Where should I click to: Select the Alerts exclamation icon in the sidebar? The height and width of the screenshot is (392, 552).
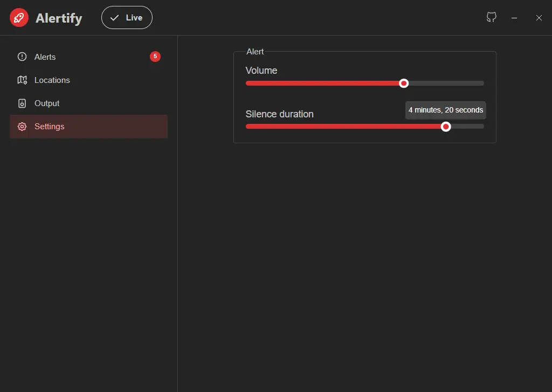(x=22, y=57)
